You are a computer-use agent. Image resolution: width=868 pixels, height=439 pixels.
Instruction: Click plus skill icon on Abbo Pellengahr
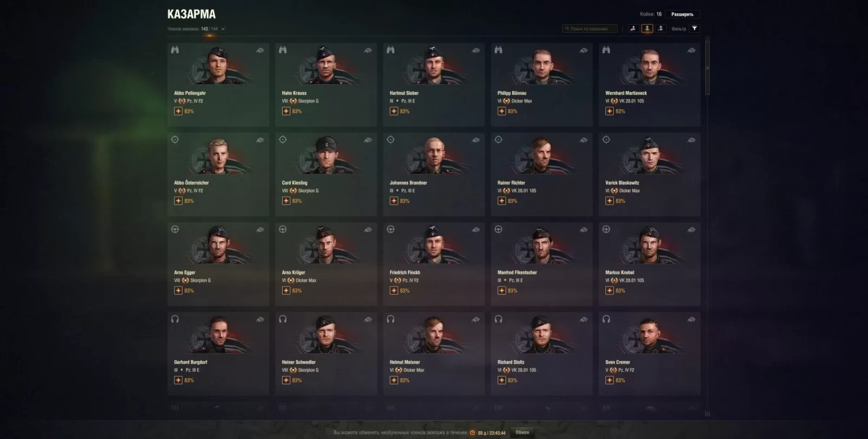pos(178,111)
